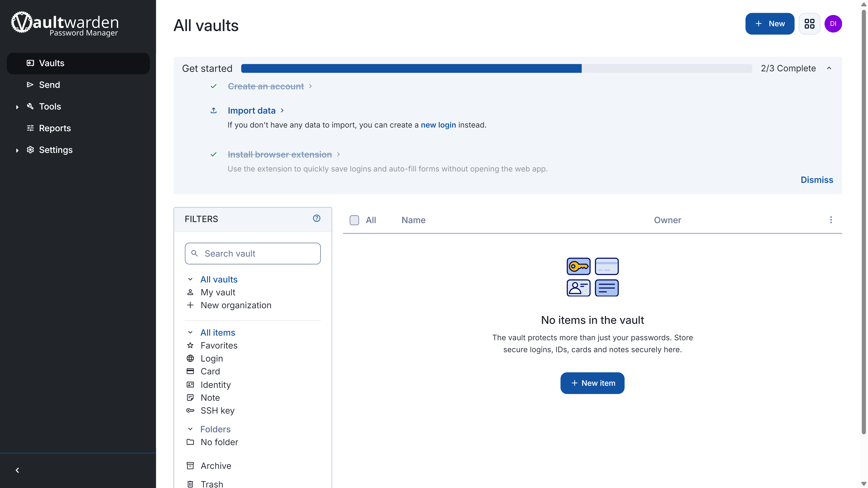
Task: Open the vault list options kebab menu
Action: tap(831, 220)
